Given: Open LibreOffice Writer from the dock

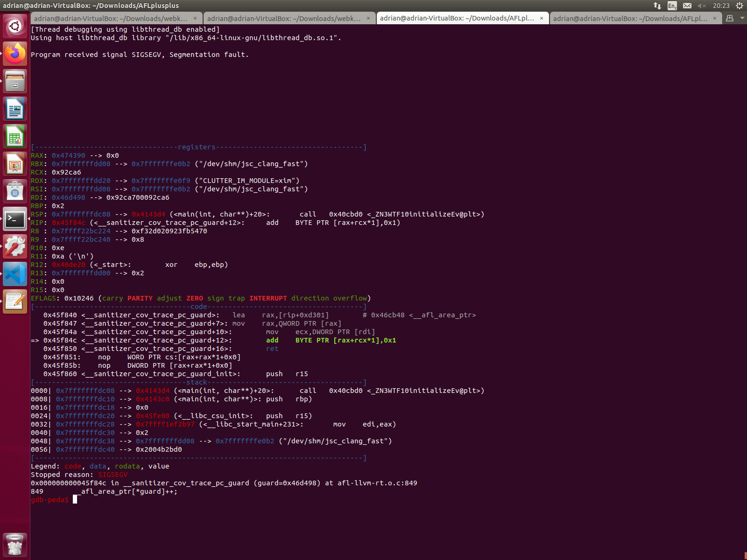Looking at the screenshot, I should point(15,109).
